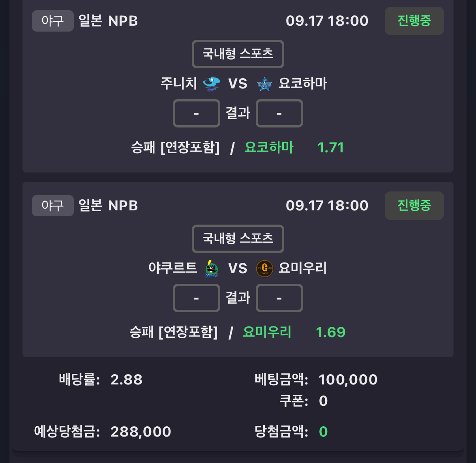
Task: Click the green 요코하마 pick text
Action: click(269, 147)
